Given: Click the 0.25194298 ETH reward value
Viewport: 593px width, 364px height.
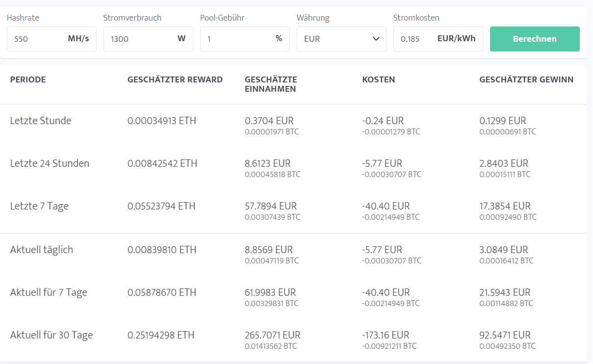Looking at the screenshot, I should (x=161, y=335).
